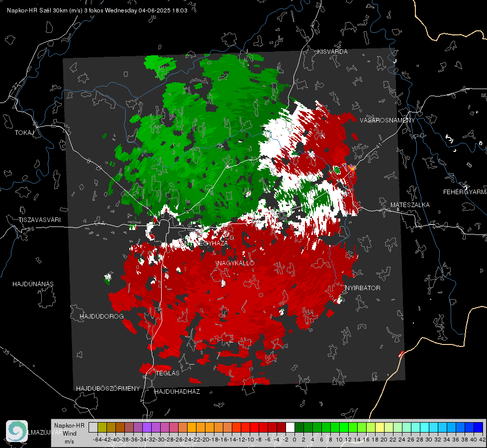Viewport: 487px width, 448px height.
Task: Click the -64 value on the scale
Action: pos(97,440)
